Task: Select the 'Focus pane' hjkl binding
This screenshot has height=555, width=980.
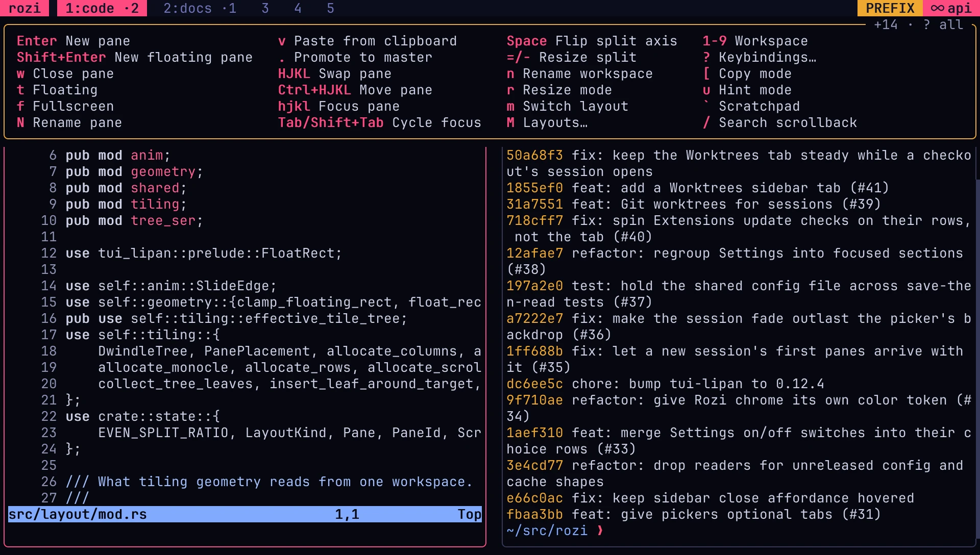Action: click(x=339, y=106)
